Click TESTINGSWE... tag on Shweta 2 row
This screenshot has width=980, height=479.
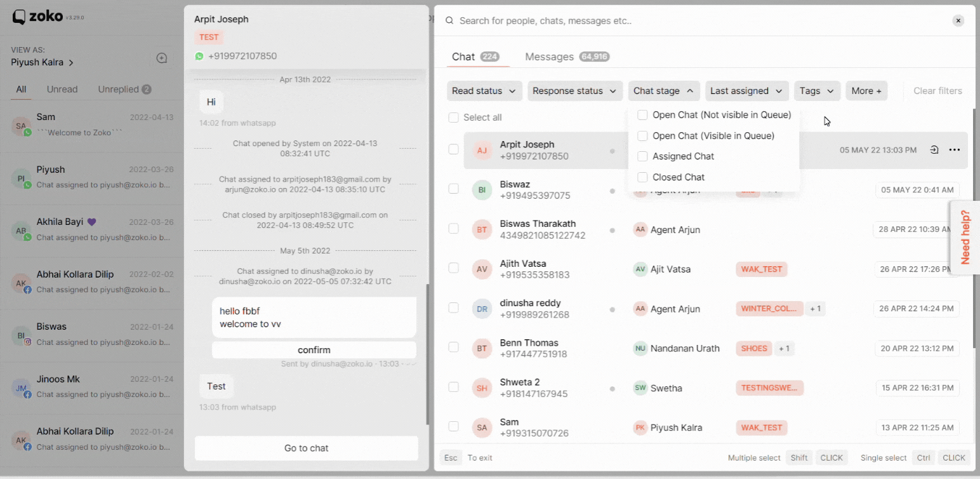(x=770, y=388)
